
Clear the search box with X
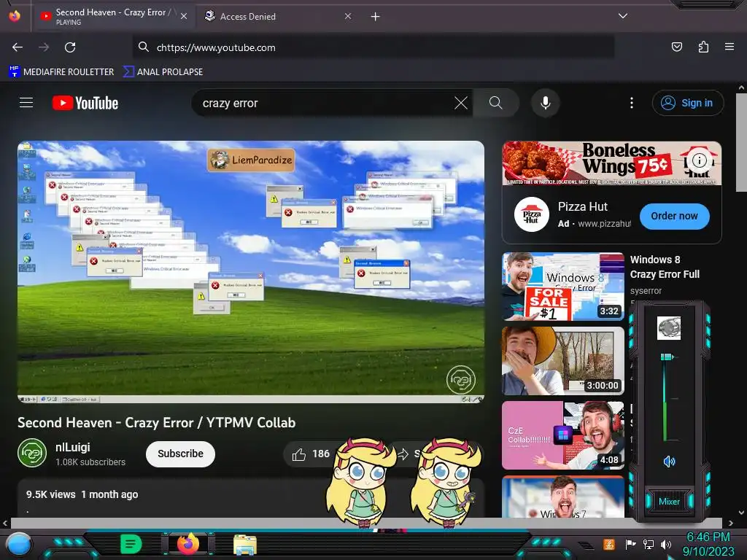461,103
